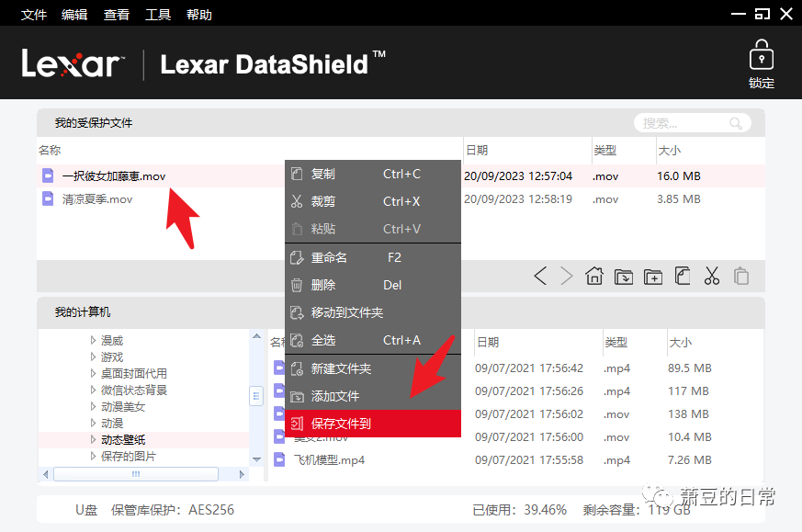Click tree horizontal scroll left arrow
Viewport: 802px width, 532px height.
[46, 474]
